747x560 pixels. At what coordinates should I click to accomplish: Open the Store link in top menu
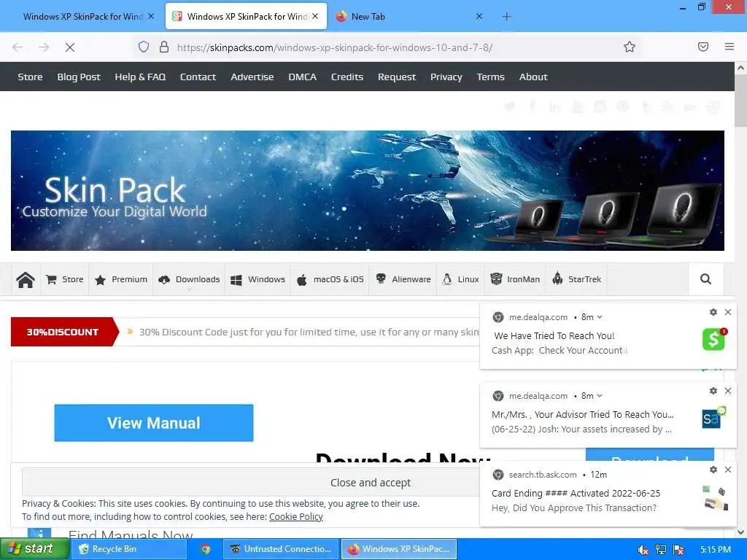[30, 77]
